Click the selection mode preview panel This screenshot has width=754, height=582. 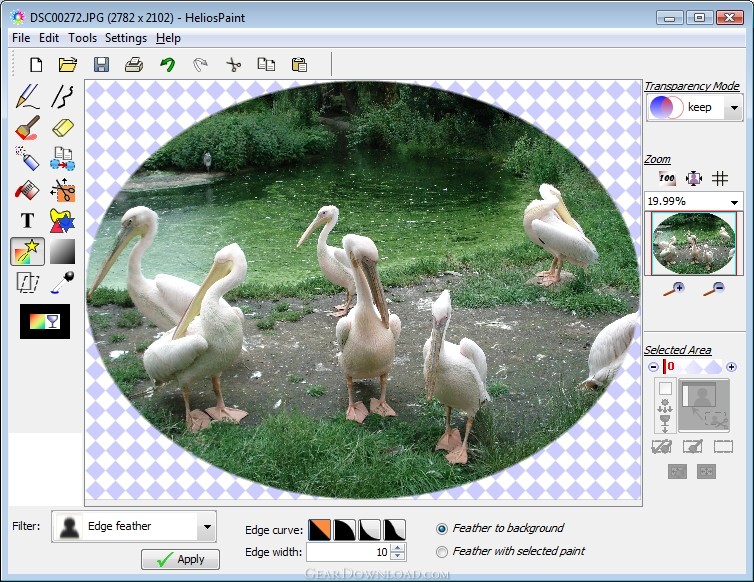tap(704, 405)
